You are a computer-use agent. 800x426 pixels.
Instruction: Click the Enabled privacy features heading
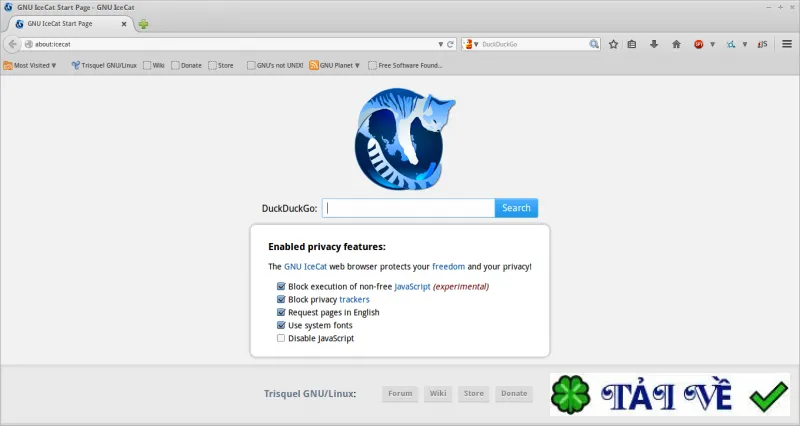pyautogui.click(x=327, y=247)
